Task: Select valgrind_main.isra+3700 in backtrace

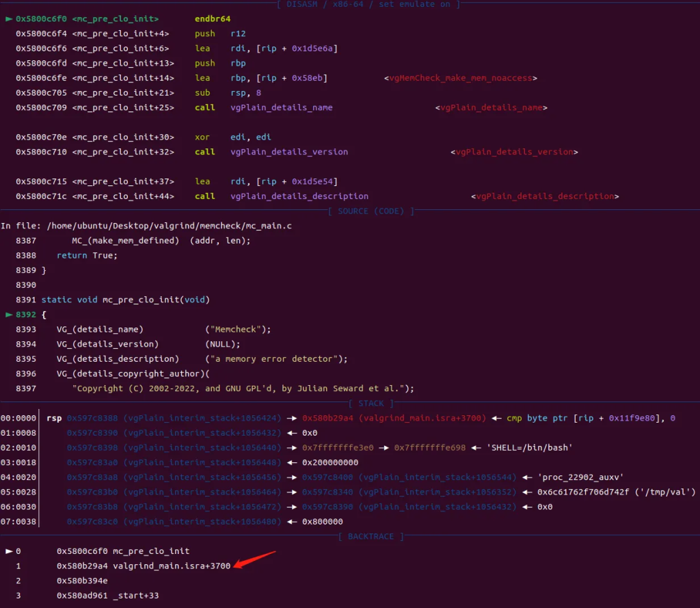Action: tap(172, 566)
